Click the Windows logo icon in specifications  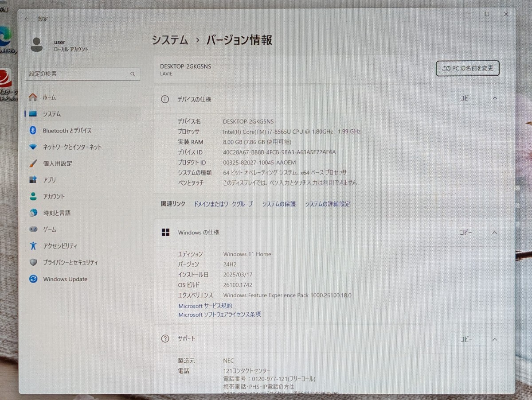[165, 232]
